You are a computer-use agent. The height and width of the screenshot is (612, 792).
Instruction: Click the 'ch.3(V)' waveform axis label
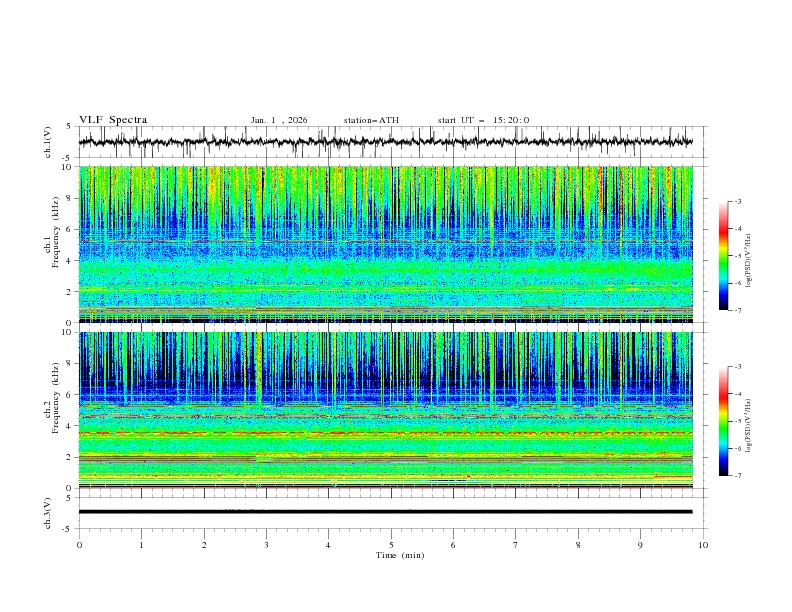click(x=48, y=513)
